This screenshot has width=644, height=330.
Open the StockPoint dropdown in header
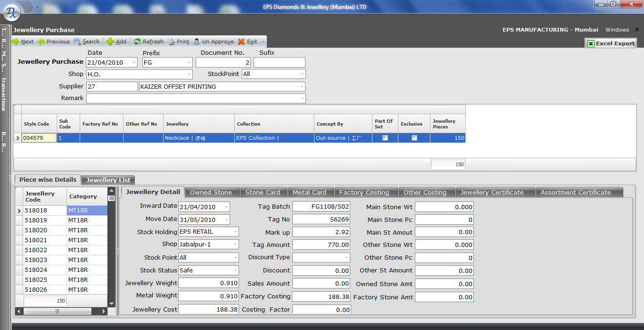(302, 74)
